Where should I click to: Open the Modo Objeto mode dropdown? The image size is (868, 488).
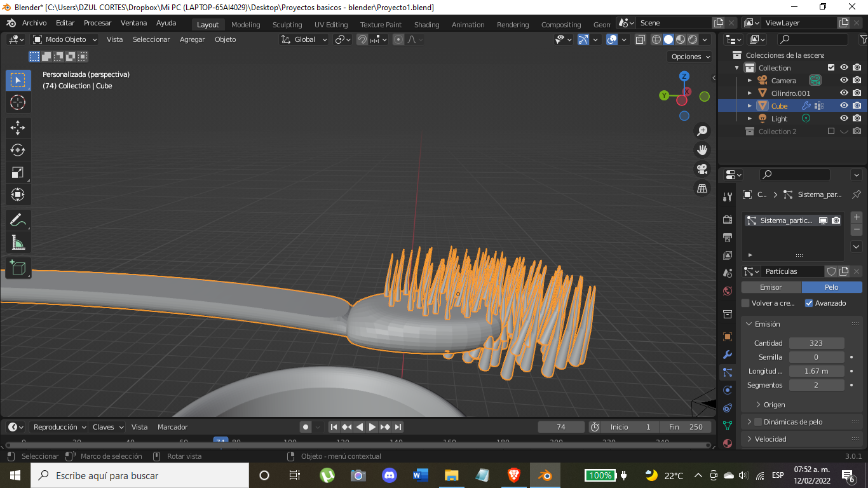pyautogui.click(x=65, y=39)
